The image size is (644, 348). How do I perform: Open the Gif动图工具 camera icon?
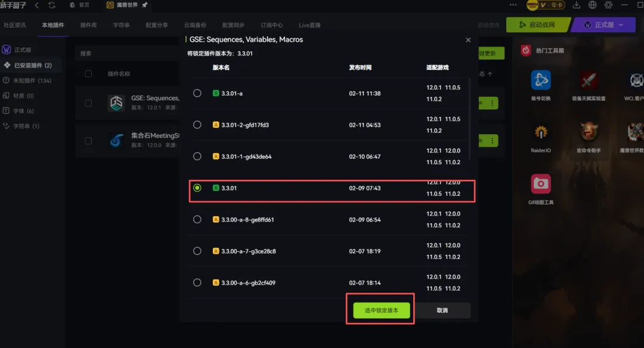click(x=541, y=184)
